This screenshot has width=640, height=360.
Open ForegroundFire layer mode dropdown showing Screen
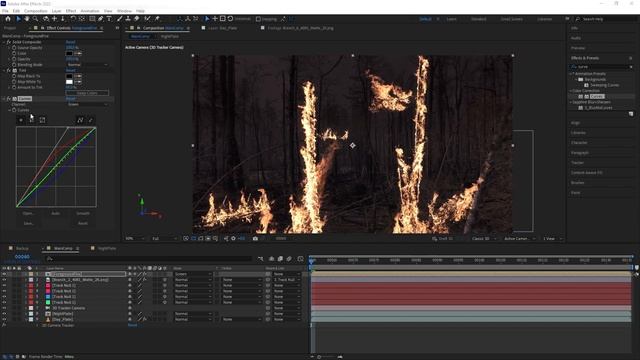coord(193,274)
